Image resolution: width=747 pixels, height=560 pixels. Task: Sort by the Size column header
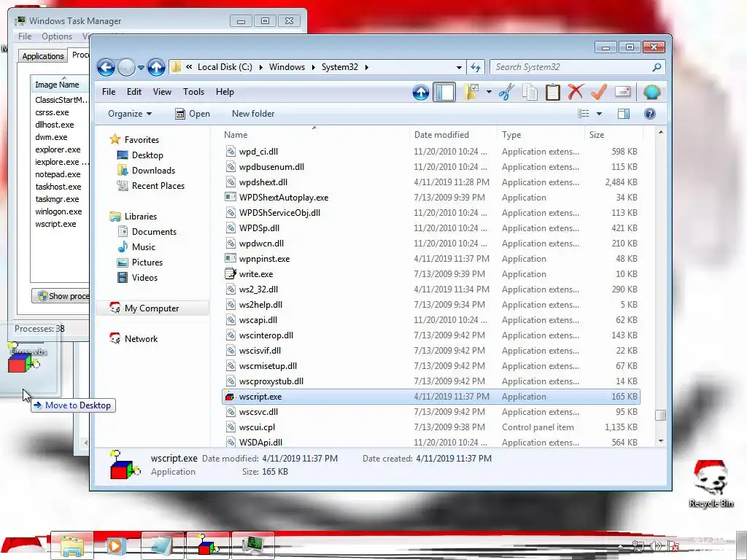point(614,135)
